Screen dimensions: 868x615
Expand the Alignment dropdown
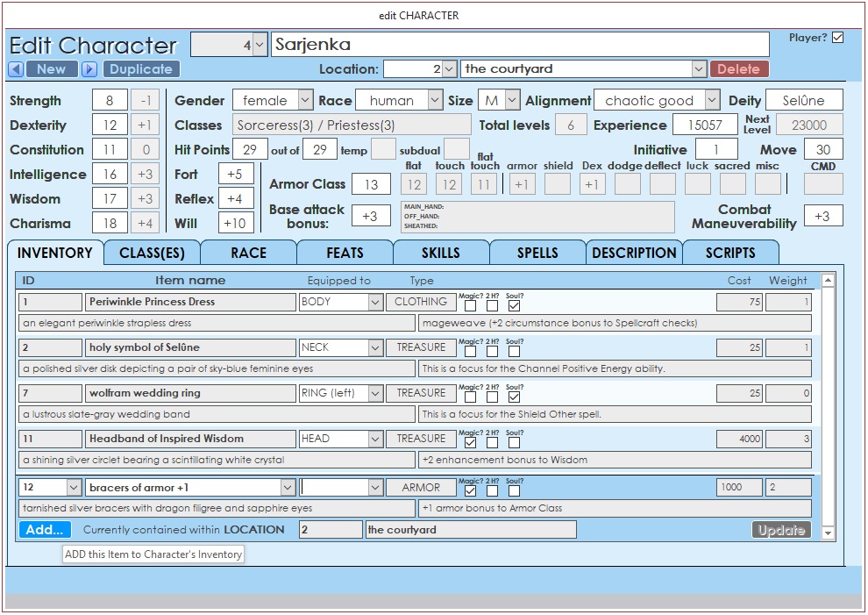pyautogui.click(x=711, y=101)
